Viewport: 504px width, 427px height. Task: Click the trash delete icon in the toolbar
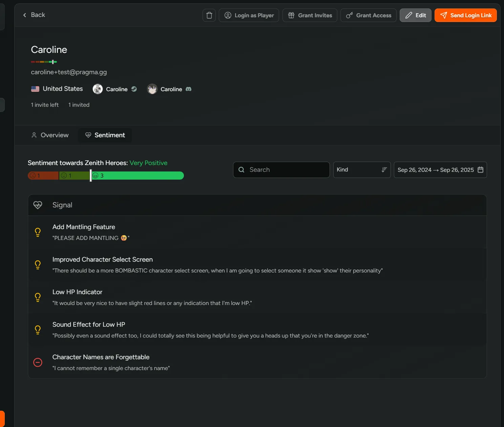pyautogui.click(x=209, y=15)
